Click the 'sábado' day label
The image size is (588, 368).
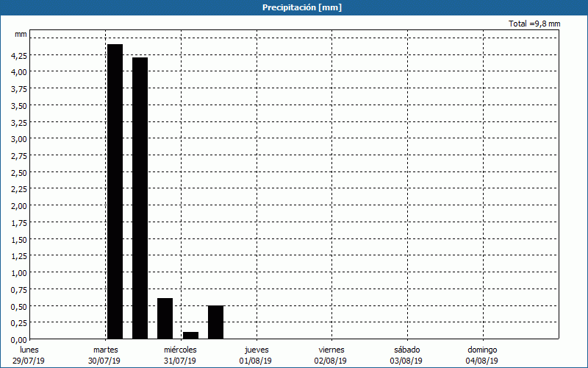(407, 350)
